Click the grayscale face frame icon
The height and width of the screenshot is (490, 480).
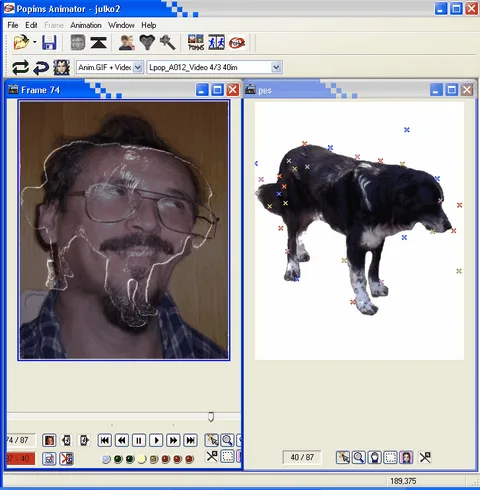pyautogui.click(x=78, y=42)
